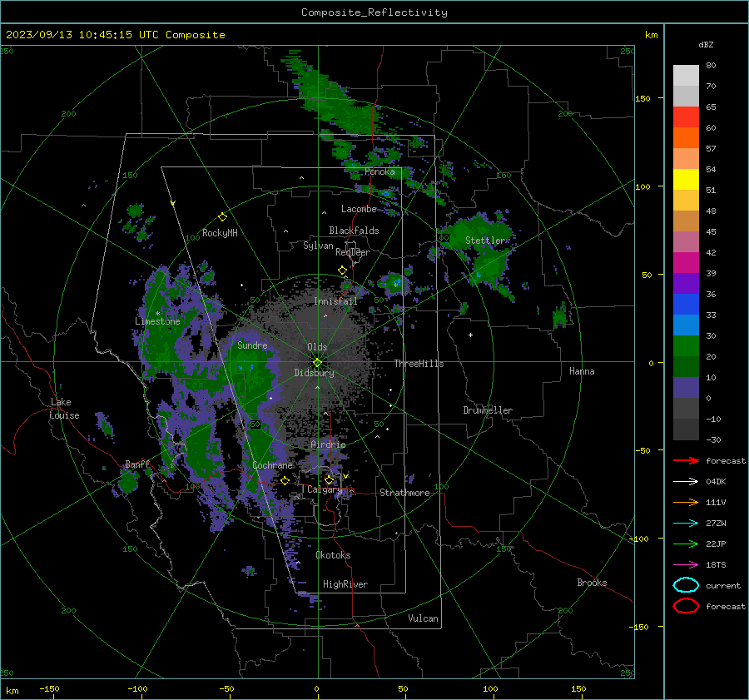Screen dimensions: 749x700
Task: Select the light gray 80–70 dBZ swatch
Action: [686, 75]
